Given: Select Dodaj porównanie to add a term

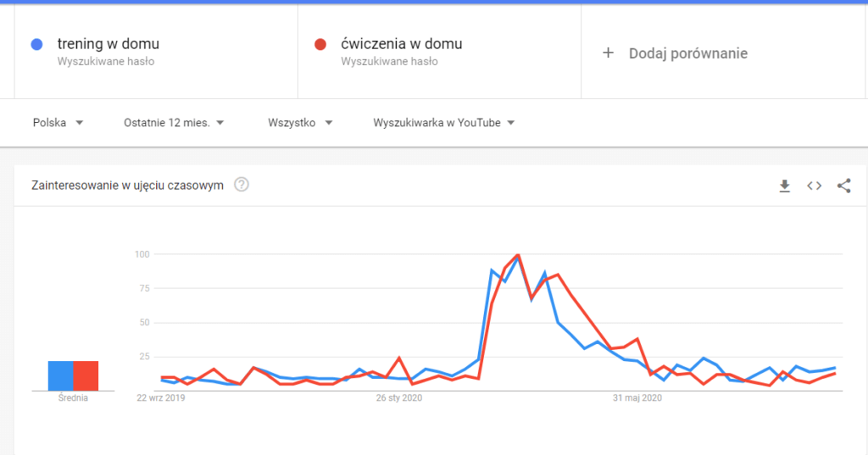Looking at the screenshot, I should point(687,53).
